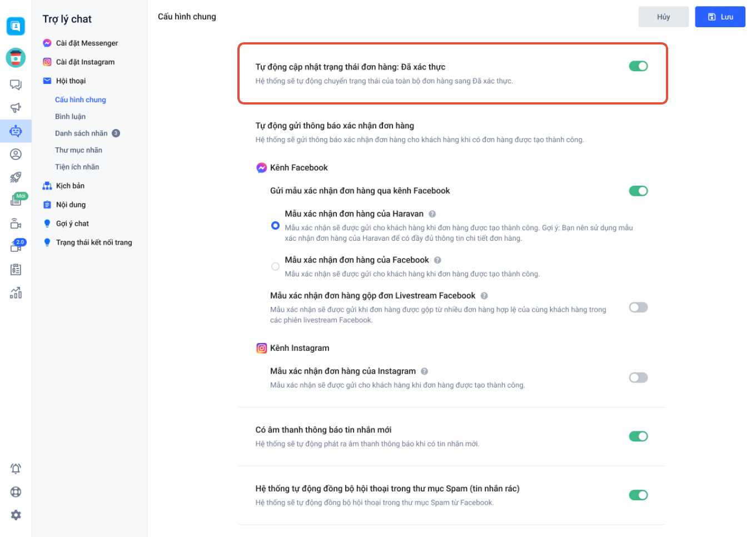Select Facebook order confirmation template radio

tap(275, 267)
